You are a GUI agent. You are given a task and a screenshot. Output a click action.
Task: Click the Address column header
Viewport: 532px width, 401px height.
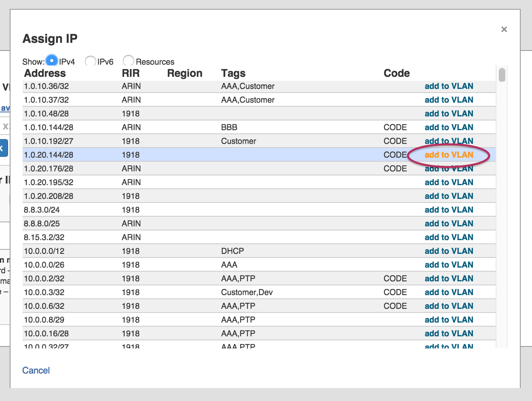coord(45,73)
